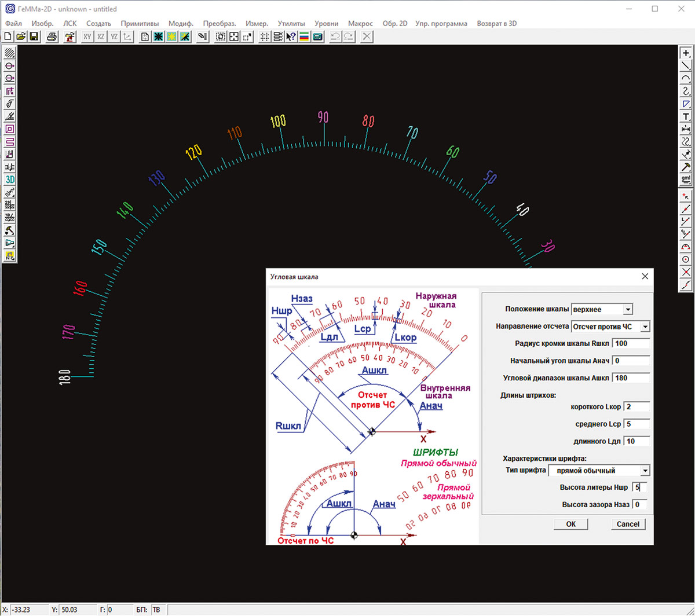This screenshot has width=695, height=616.
Task: Click the gml tool icon
Action: pos(686,179)
